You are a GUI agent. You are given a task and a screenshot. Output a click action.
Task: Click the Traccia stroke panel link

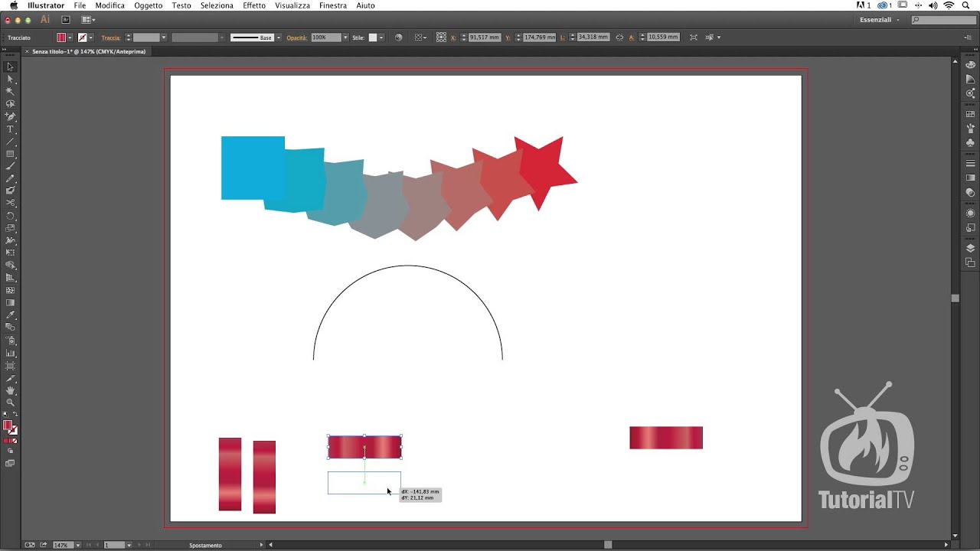pos(111,37)
